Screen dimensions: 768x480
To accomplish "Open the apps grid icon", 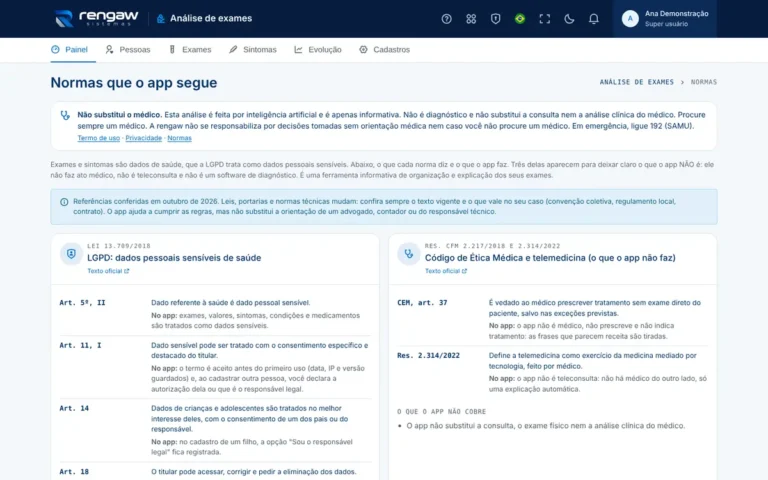I will (471, 19).
